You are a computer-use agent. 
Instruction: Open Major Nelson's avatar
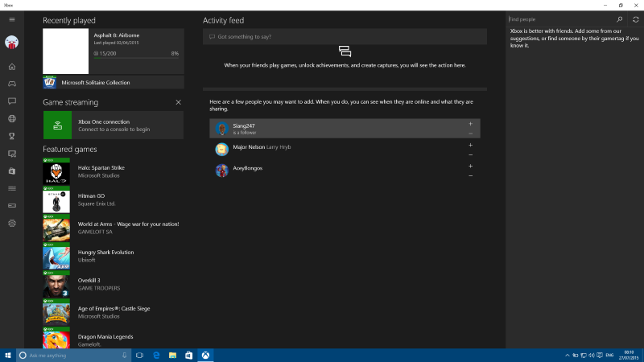click(222, 150)
